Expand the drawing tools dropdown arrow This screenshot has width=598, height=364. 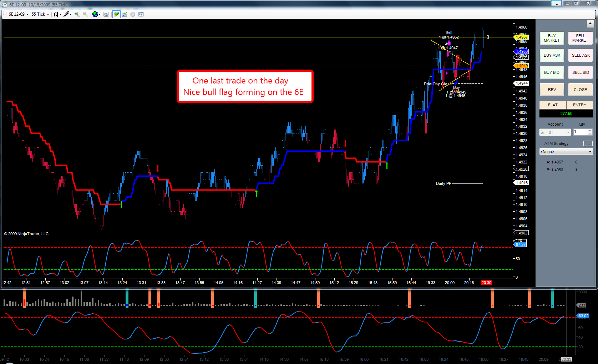click(x=71, y=14)
